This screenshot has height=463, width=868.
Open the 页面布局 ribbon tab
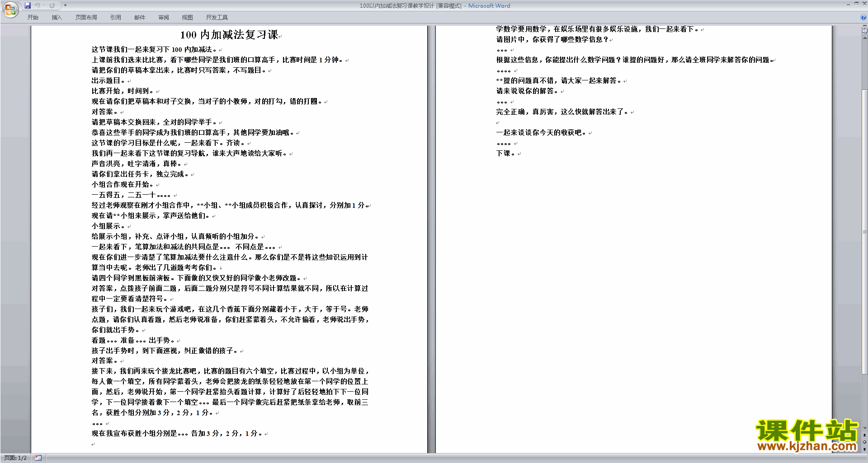coord(86,17)
